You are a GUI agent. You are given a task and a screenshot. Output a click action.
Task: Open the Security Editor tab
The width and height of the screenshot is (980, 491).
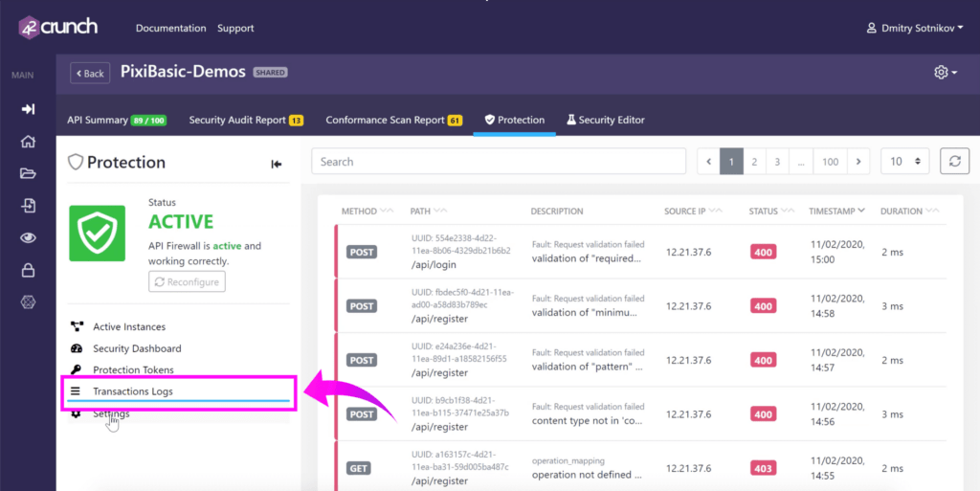[606, 120]
